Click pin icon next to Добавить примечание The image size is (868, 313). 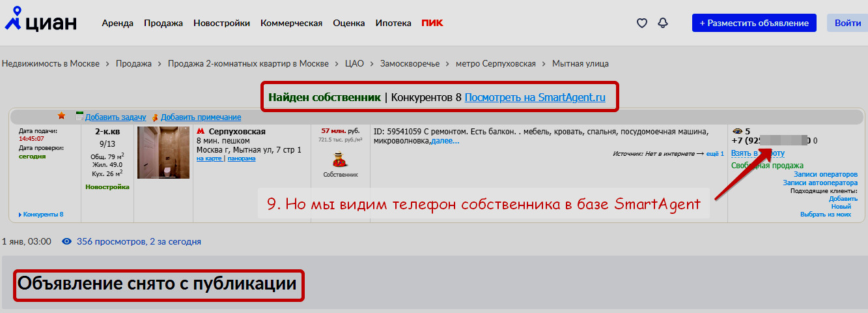(155, 117)
